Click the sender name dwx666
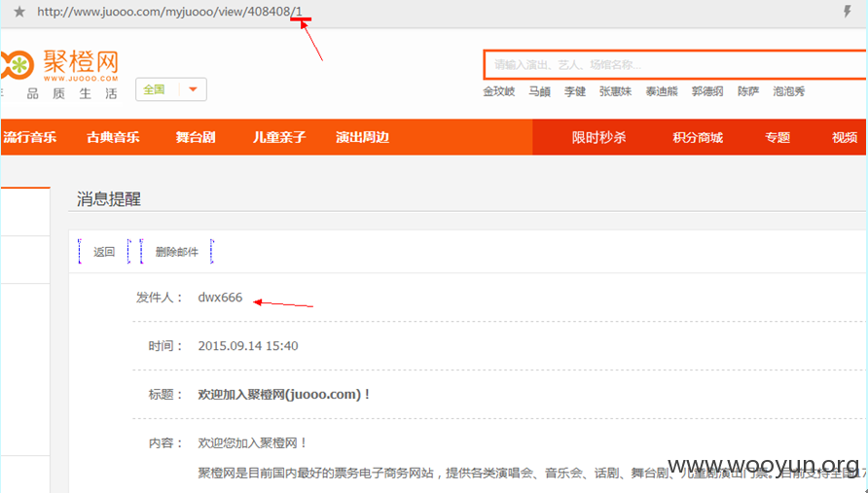The width and height of the screenshot is (868, 493). [220, 298]
